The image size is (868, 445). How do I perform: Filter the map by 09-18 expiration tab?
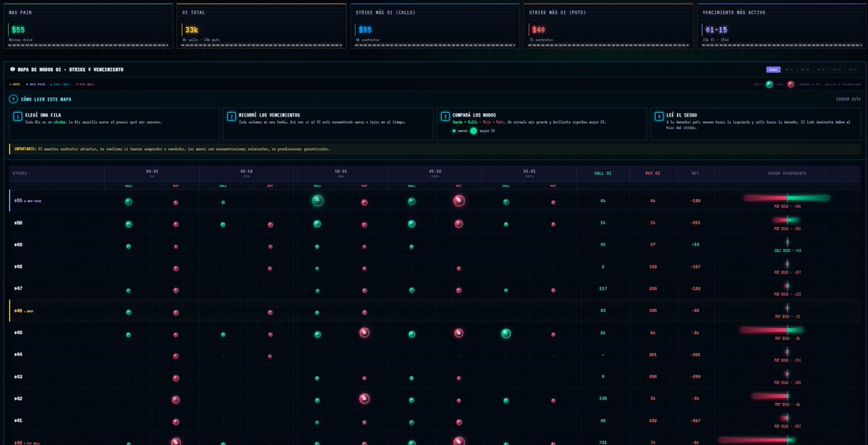(805, 69)
